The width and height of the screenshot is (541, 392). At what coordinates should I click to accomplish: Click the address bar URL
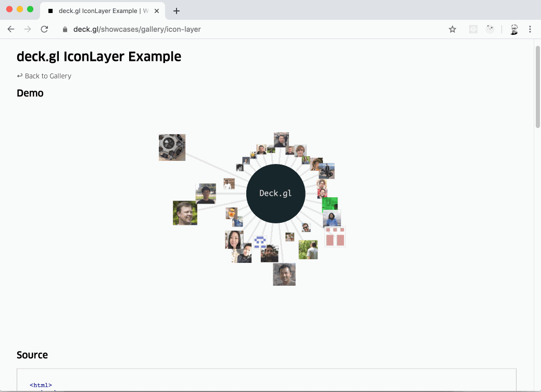137,29
